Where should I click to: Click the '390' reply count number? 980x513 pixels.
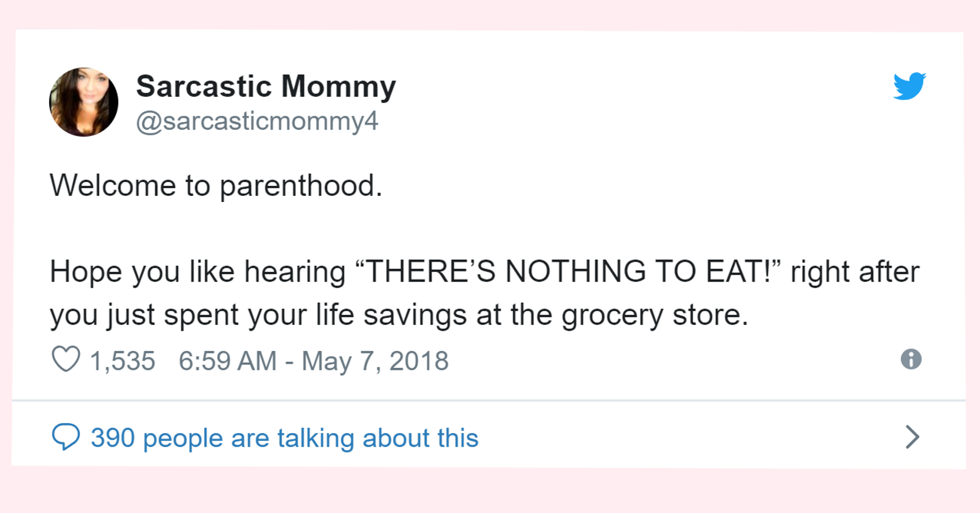(x=113, y=438)
